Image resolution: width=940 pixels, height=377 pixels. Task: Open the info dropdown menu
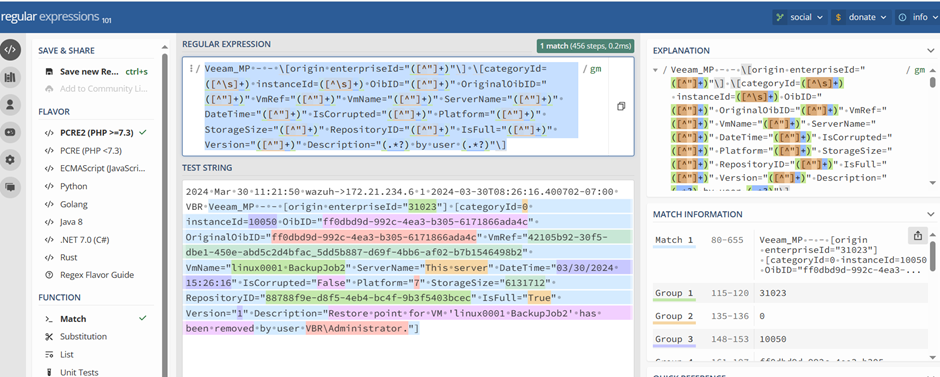[917, 17]
